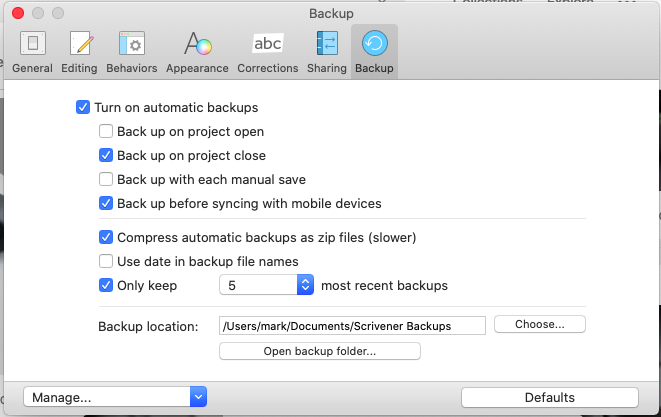Enable Use date in backup file names

point(106,261)
